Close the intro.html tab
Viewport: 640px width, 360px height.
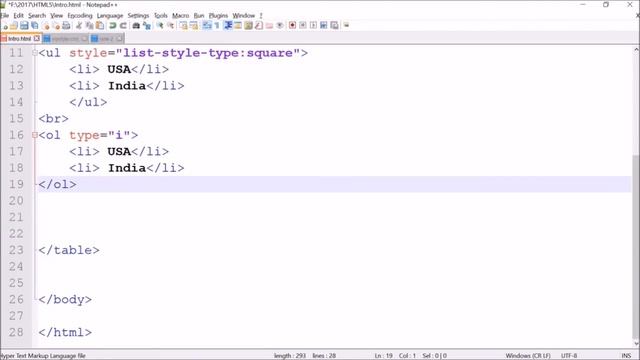(36, 38)
